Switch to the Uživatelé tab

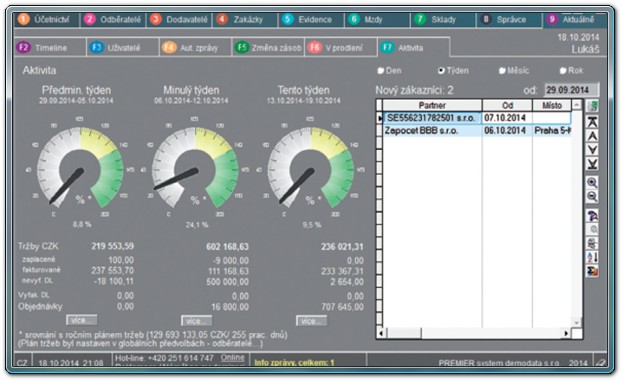[123, 48]
